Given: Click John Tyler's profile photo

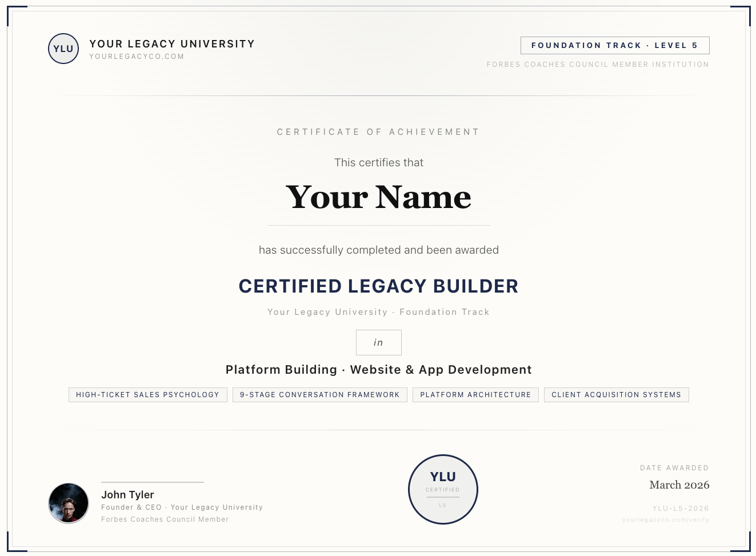Looking at the screenshot, I should tap(69, 503).
